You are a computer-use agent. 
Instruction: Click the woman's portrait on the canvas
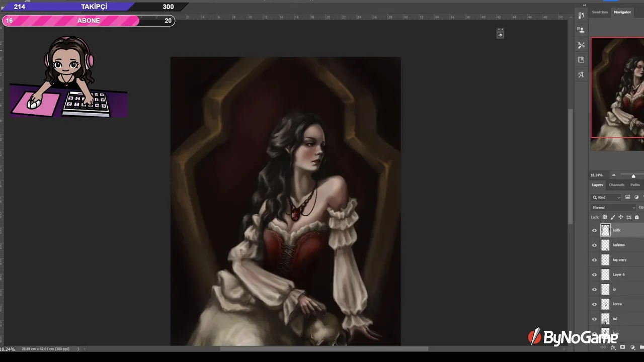pyautogui.click(x=286, y=201)
